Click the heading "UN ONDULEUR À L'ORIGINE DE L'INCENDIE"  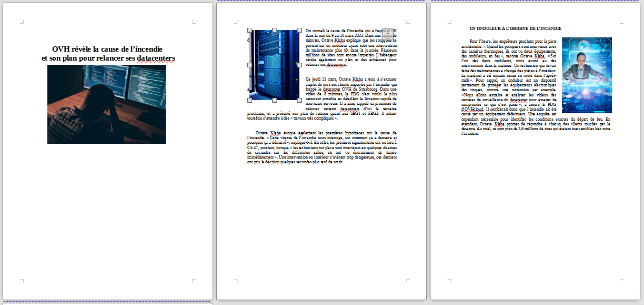(x=515, y=28)
